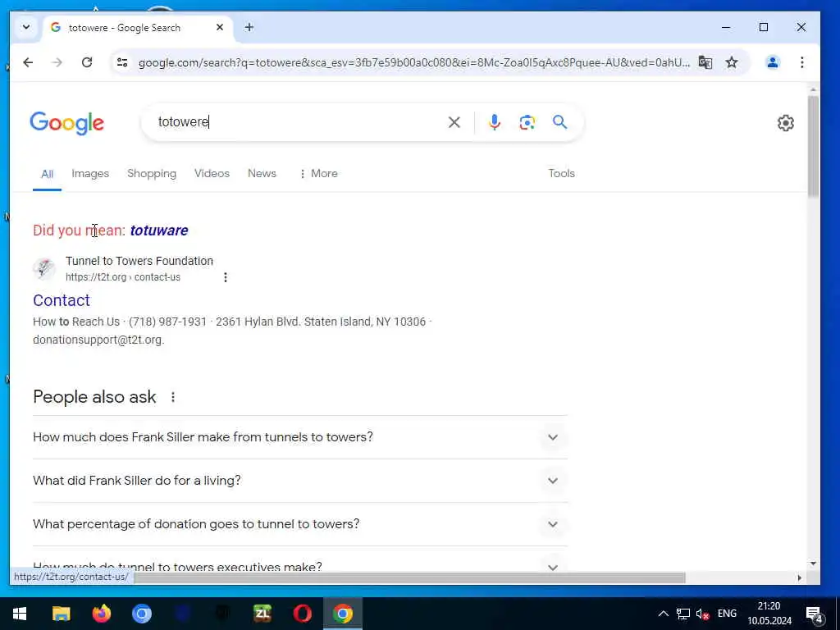
Task: Switch to Shopping results tab
Action: pos(152,174)
